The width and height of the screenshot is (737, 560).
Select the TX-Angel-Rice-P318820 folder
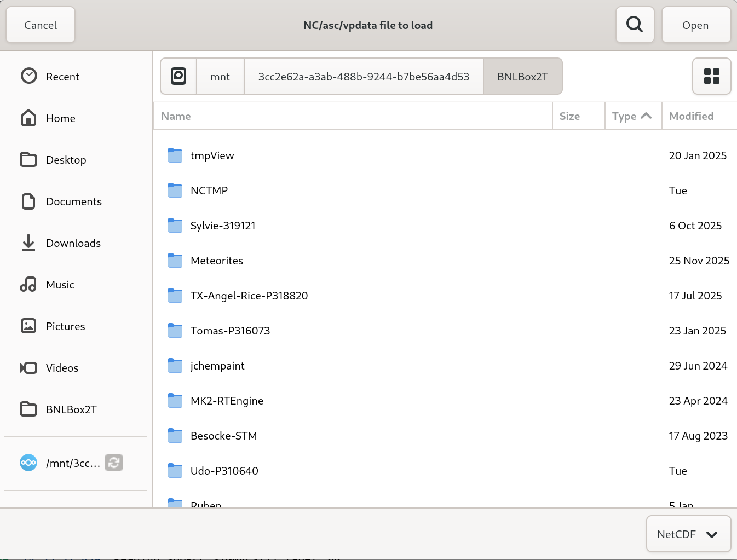click(249, 296)
